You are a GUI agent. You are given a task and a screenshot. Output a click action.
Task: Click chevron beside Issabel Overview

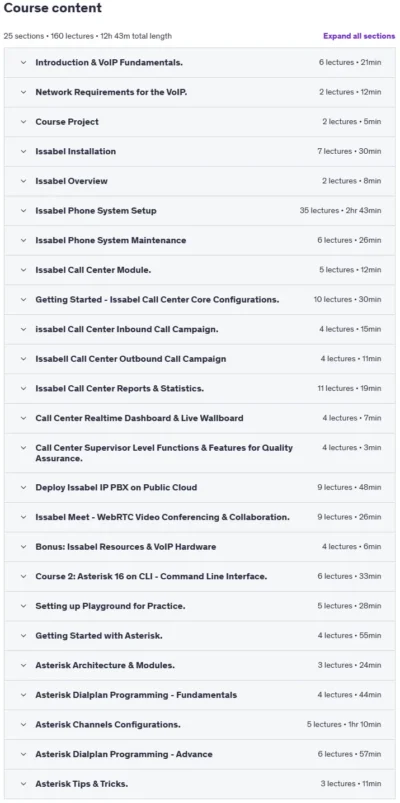click(x=23, y=181)
